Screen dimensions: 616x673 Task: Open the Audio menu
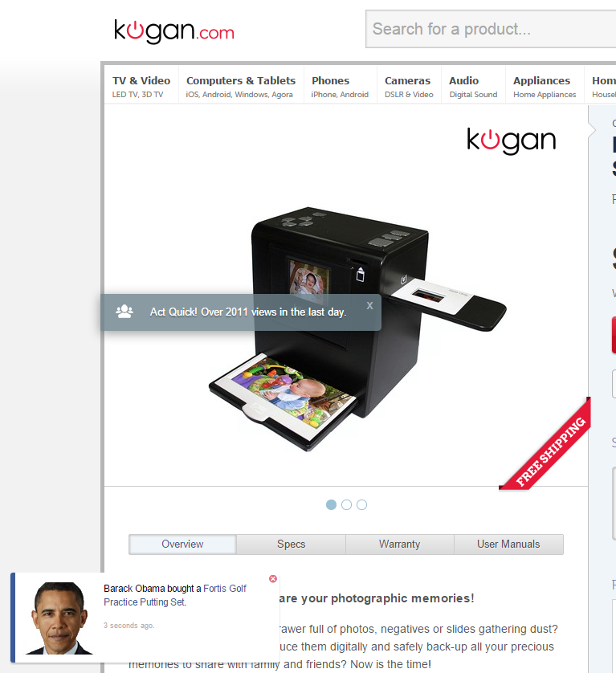(x=473, y=86)
